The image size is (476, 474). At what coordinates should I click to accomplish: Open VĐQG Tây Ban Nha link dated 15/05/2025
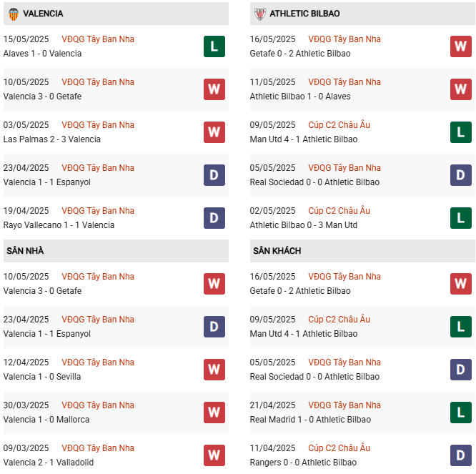[98, 39]
